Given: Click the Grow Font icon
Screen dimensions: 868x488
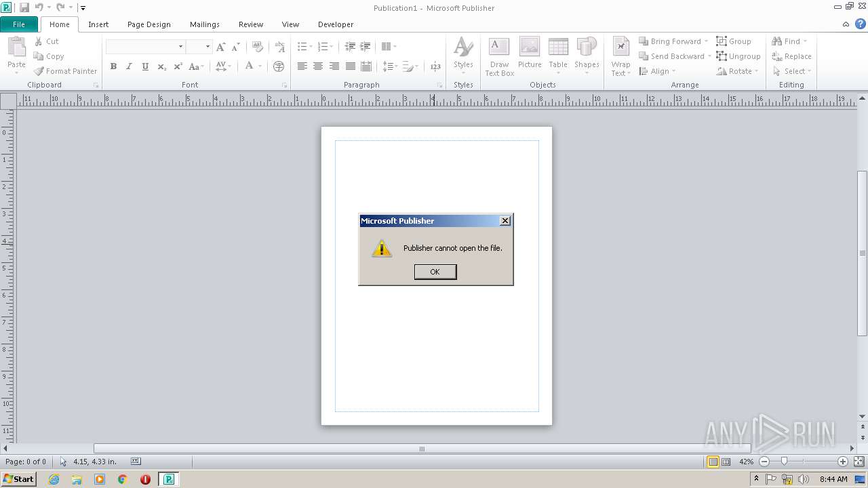Looking at the screenshot, I should 220,47.
